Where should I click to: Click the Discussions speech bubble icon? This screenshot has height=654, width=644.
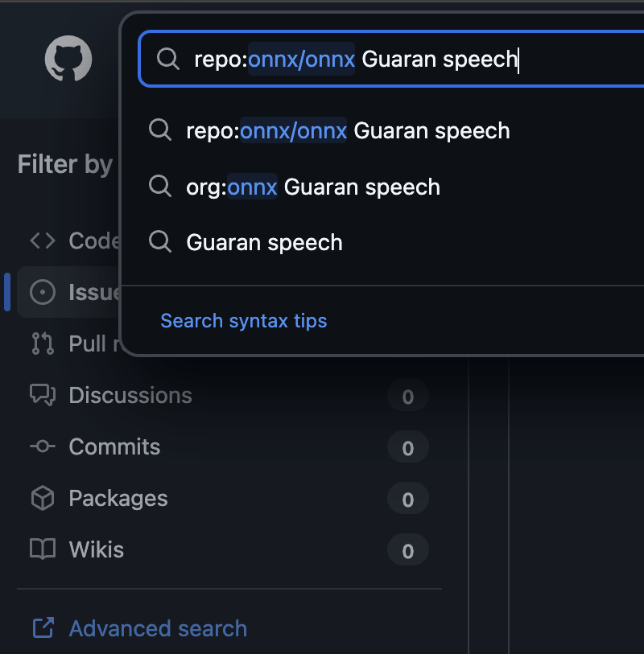[x=43, y=395]
